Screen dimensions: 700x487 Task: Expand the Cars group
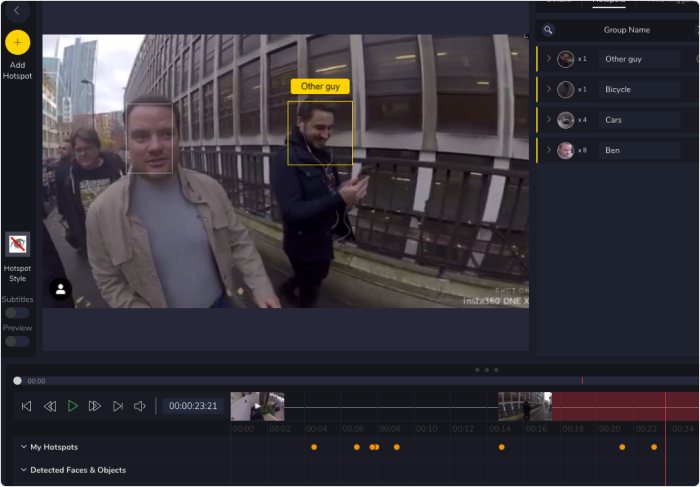(x=549, y=119)
